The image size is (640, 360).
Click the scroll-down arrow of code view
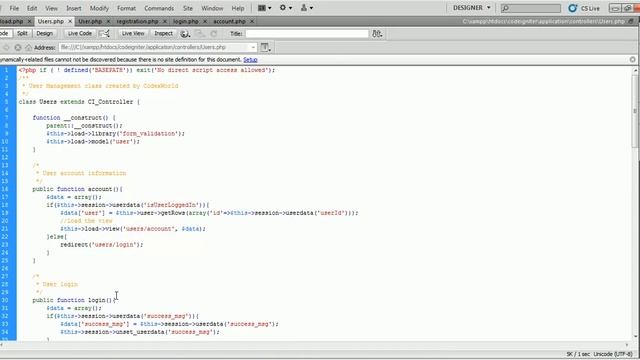point(635,337)
